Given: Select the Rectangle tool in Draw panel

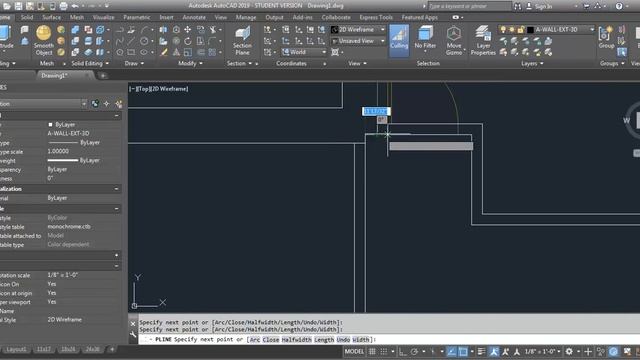Looking at the screenshot, I should 131,52.
